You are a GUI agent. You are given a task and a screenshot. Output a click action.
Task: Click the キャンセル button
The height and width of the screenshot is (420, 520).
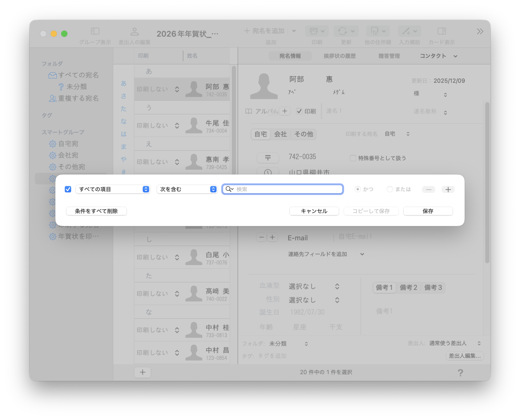point(314,211)
